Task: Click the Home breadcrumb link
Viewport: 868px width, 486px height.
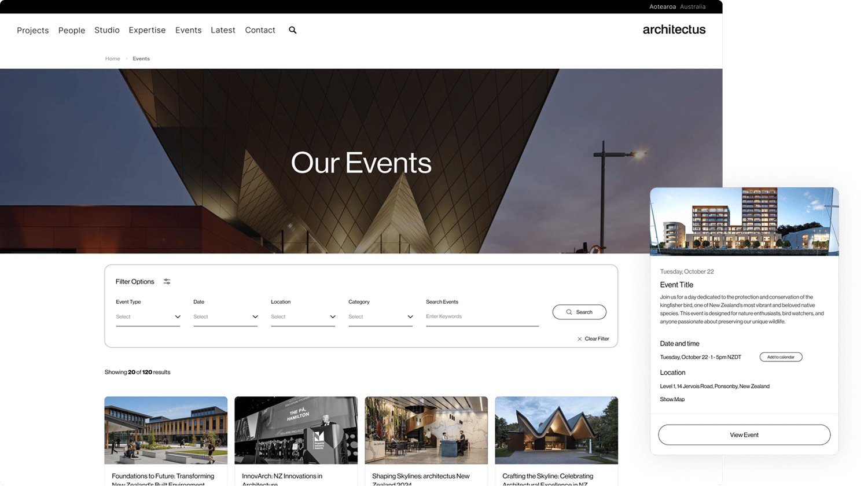Action: [112, 58]
